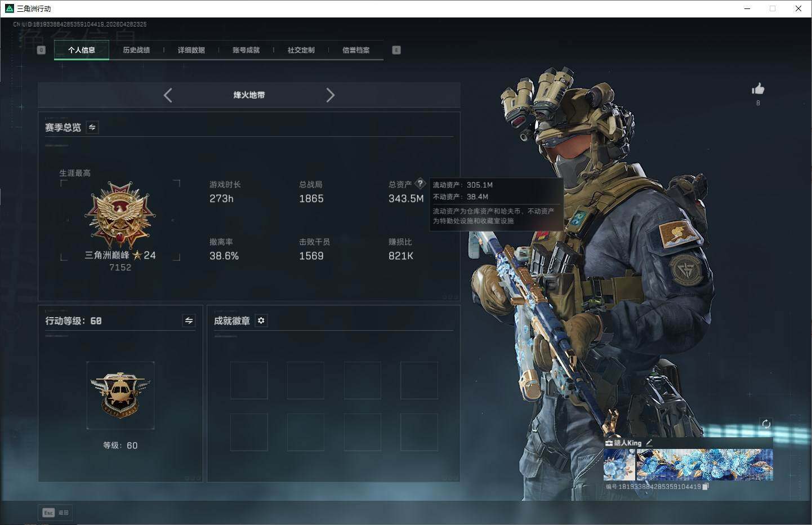Click the Q key previous-tab button
812x525 pixels.
pyautogui.click(x=41, y=50)
